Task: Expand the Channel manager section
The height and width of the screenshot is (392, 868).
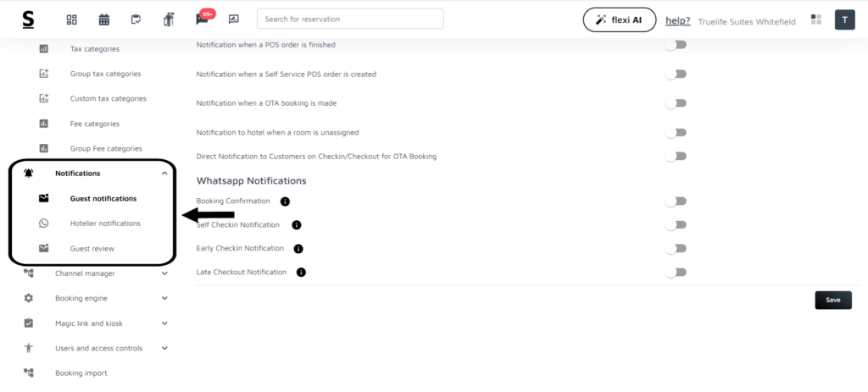Action: click(x=164, y=273)
